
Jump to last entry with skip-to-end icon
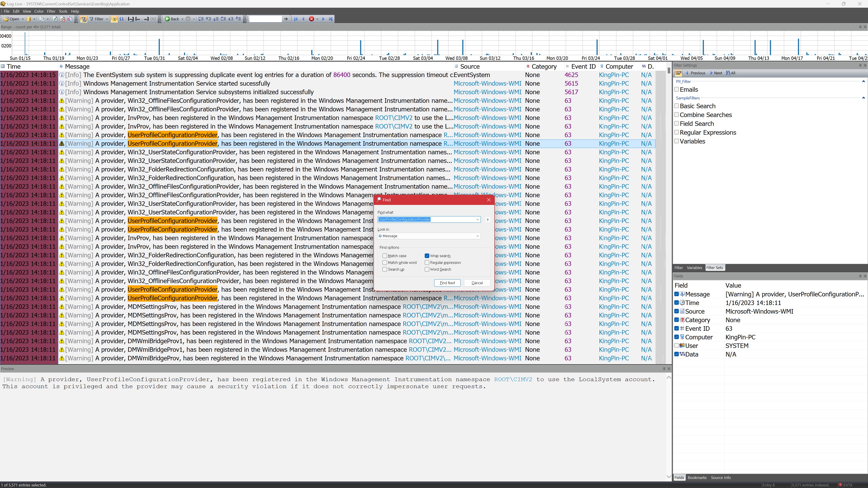(330, 19)
